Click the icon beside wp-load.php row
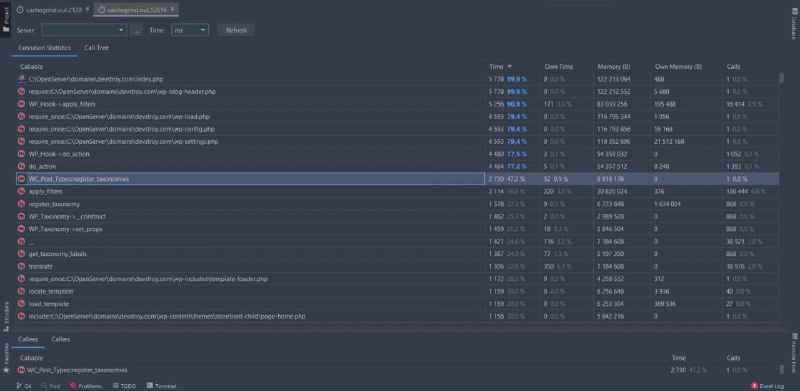 tap(21, 117)
